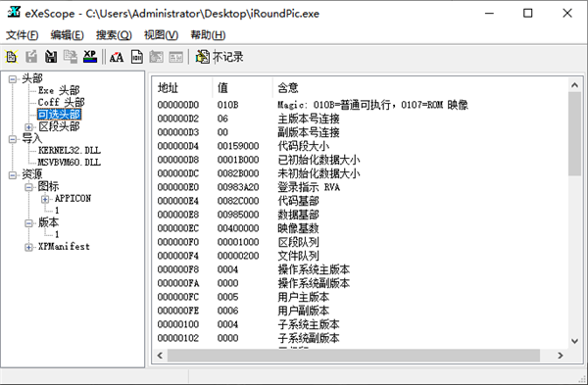The image size is (588, 385).
Task: Expand the APPICON tree node
Action: pyautogui.click(x=45, y=199)
